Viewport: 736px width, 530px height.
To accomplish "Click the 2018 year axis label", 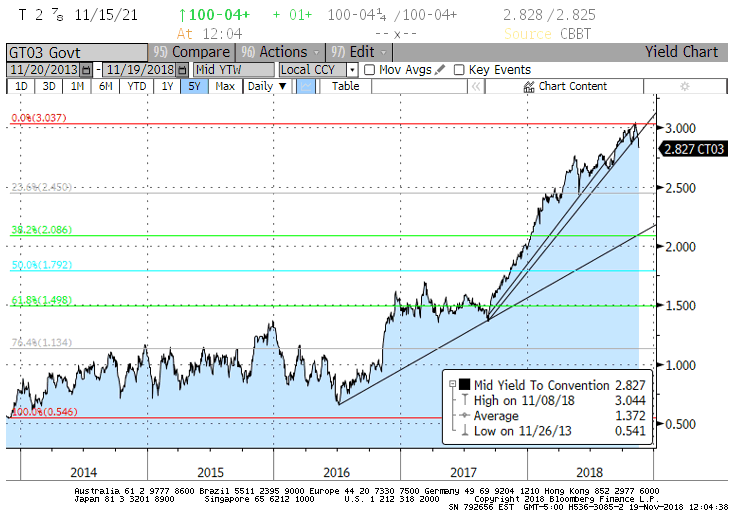I will 590,472.
